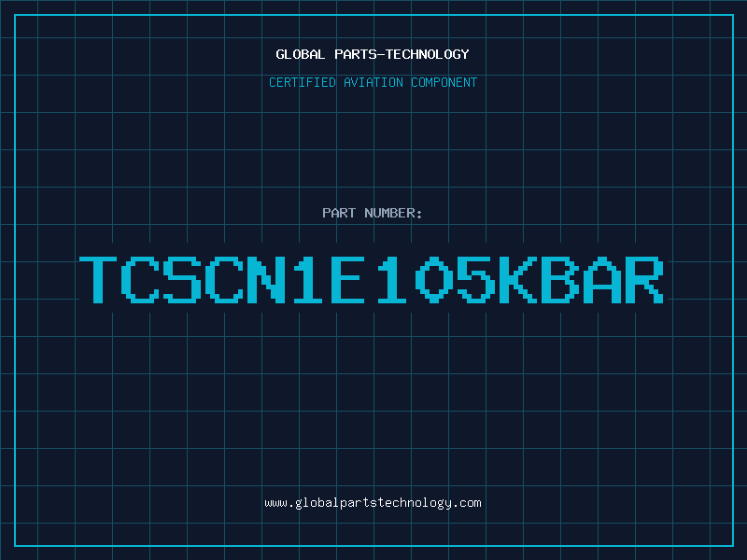Select the CERTIFIED AVIATION COMPONENT subtitle
Screen dimensions: 747x560
[373, 82]
